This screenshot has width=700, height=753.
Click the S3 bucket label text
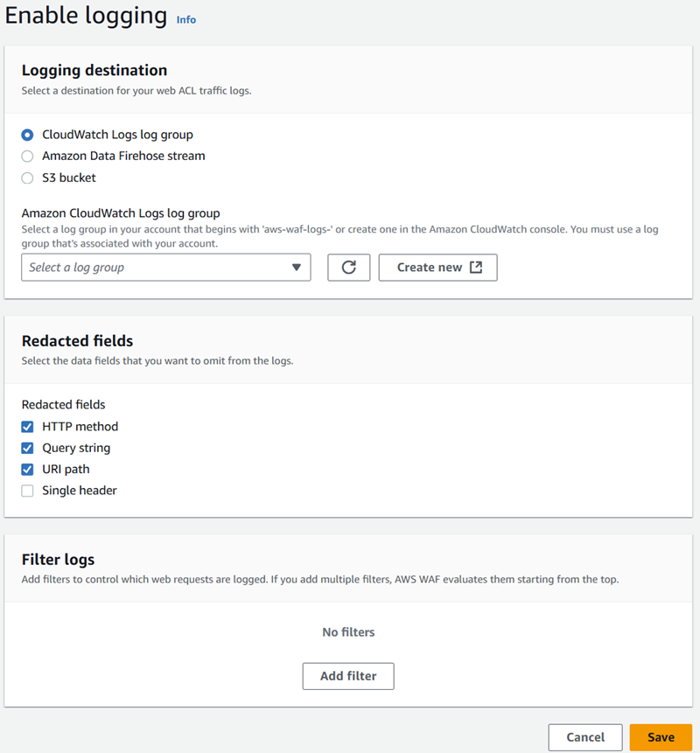(69, 178)
